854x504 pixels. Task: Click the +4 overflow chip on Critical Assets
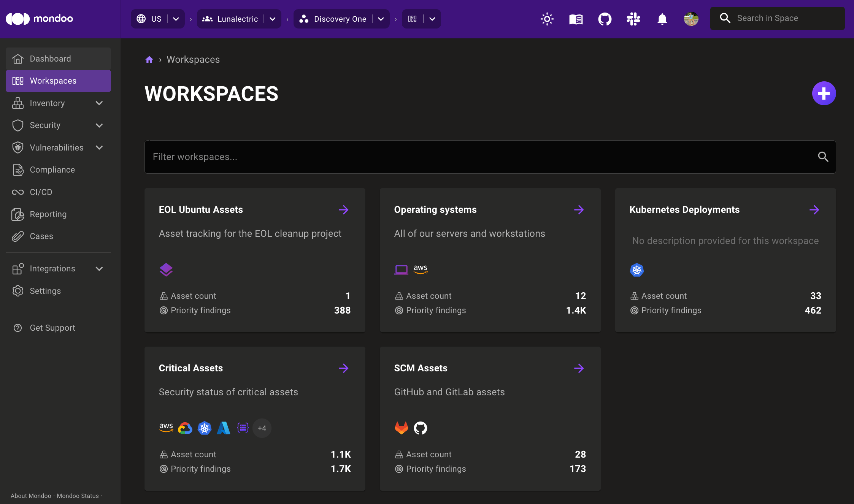pyautogui.click(x=262, y=428)
